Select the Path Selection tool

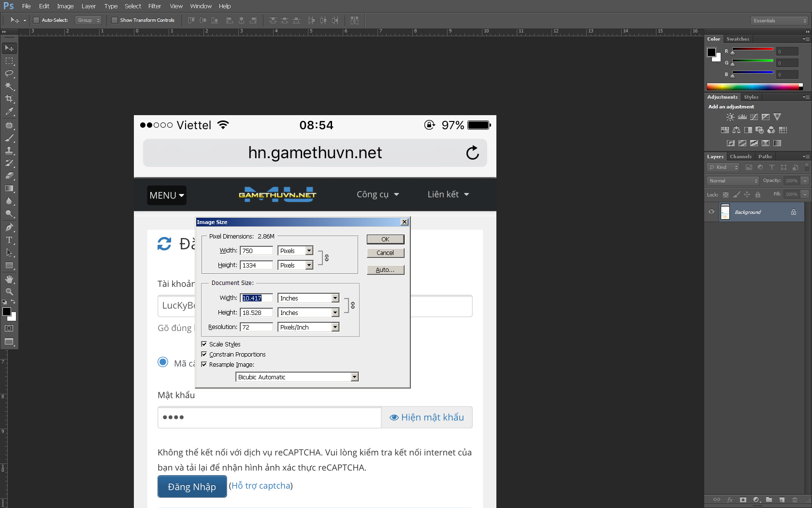click(x=9, y=253)
